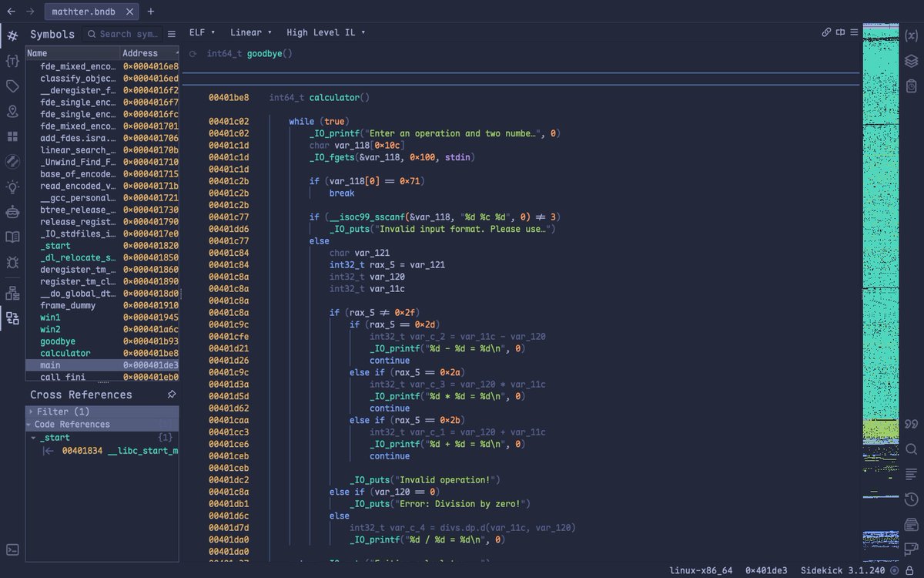
Task: Open the text-lines icon in right sidebar
Action: [912, 473]
